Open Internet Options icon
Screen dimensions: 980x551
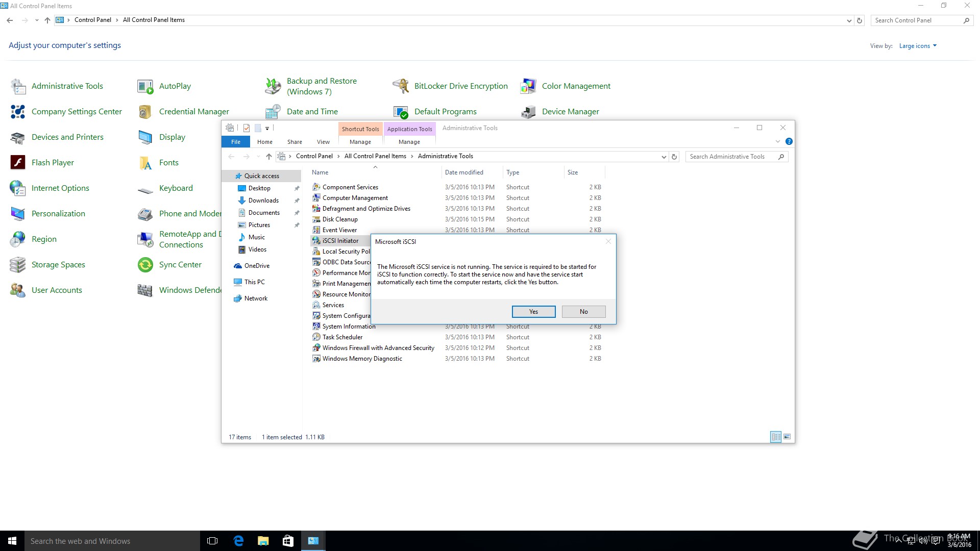pos(18,188)
